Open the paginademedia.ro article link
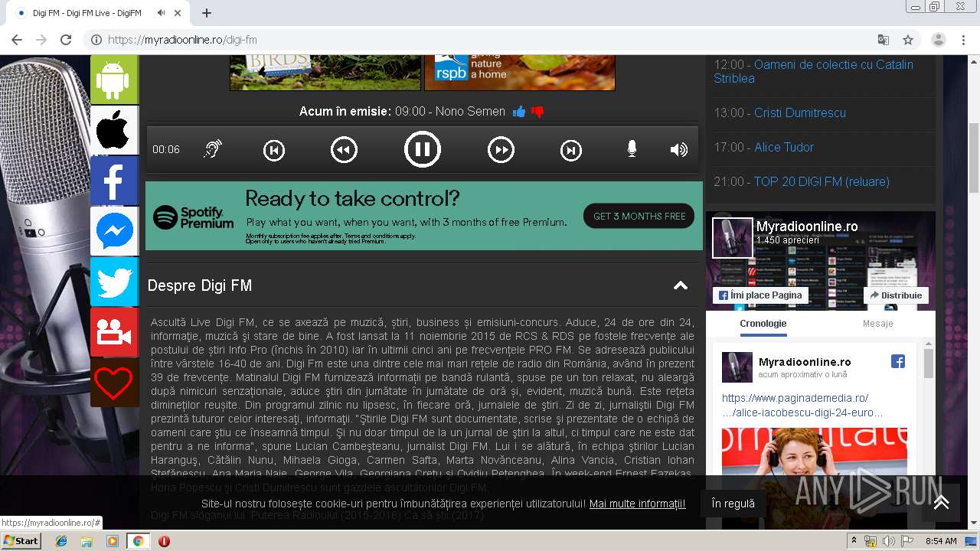Screen dimensions: 980x551 pos(802,406)
